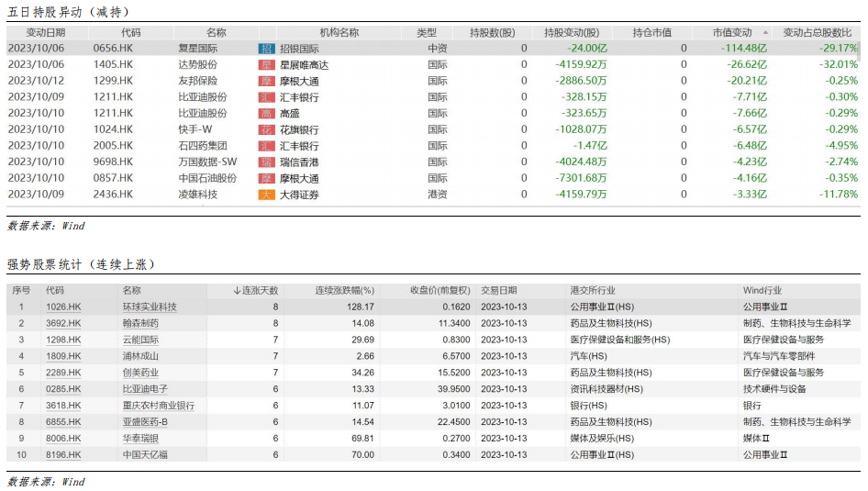
Task: Open the 环球实业科技 stock name link
Action: (x=150, y=307)
